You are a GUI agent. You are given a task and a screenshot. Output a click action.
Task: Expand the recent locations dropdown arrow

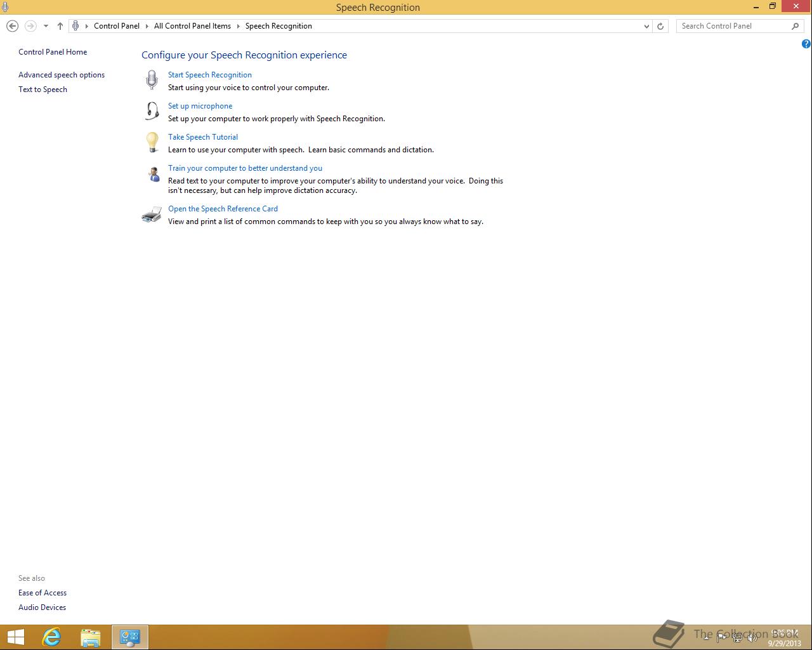click(x=46, y=26)
